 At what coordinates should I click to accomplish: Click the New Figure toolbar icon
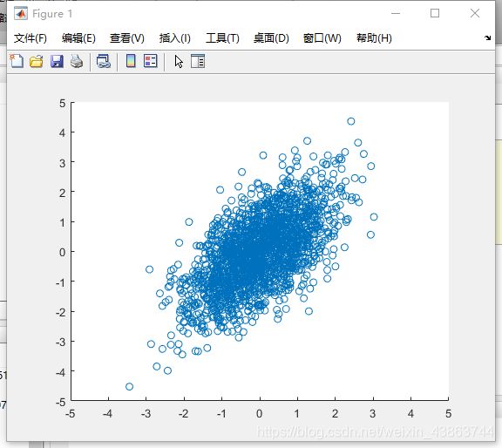click(x=17, y=61)
